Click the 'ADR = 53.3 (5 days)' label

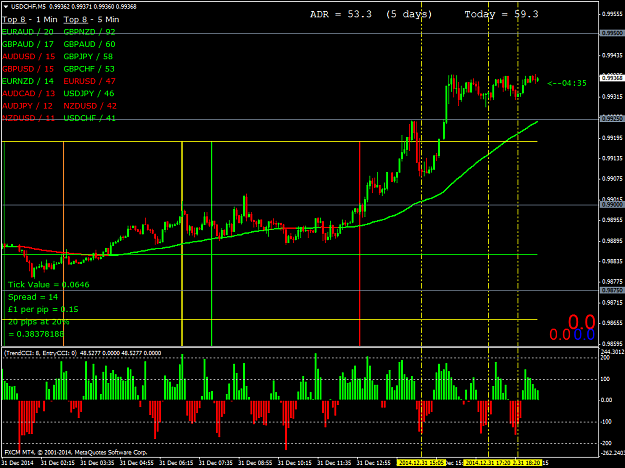[x=371, y=14]
